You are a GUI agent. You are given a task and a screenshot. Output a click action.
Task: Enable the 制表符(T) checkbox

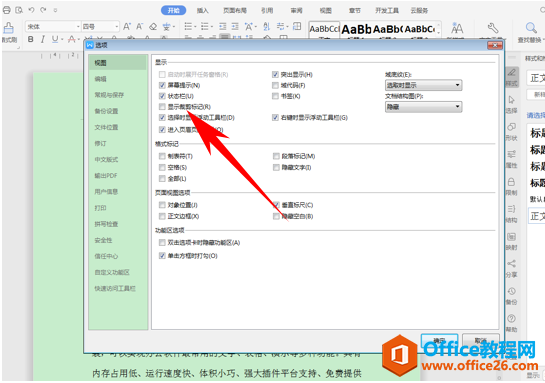tap(162, 156)
